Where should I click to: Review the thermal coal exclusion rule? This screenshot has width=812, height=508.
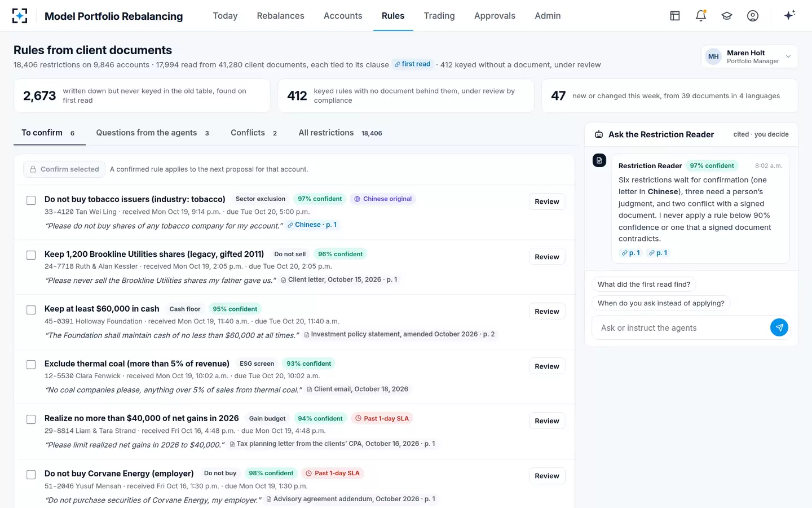[547, 366]
